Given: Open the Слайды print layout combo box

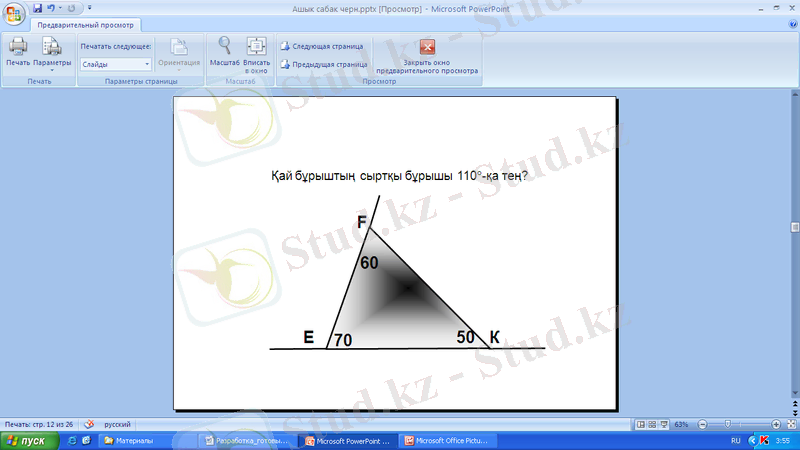Looking at the screenshot, I should pos(115,64).
